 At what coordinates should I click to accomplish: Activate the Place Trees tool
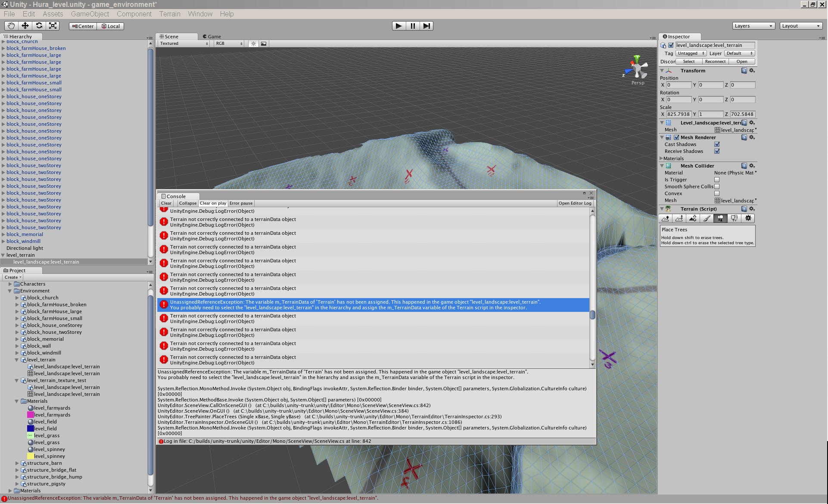point(720,218)
